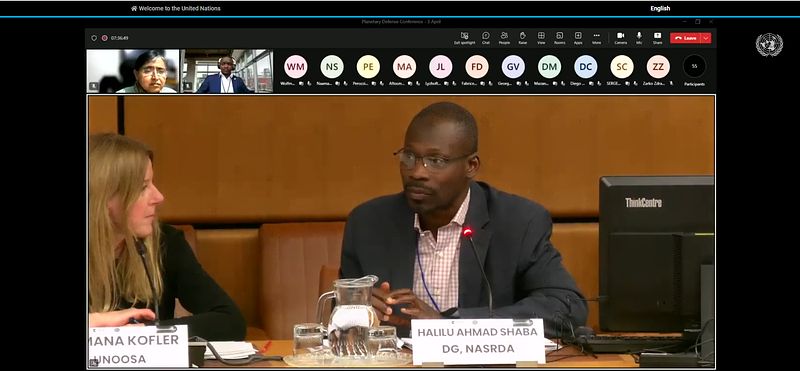Toggle the Camera on or off

point(620,36)
